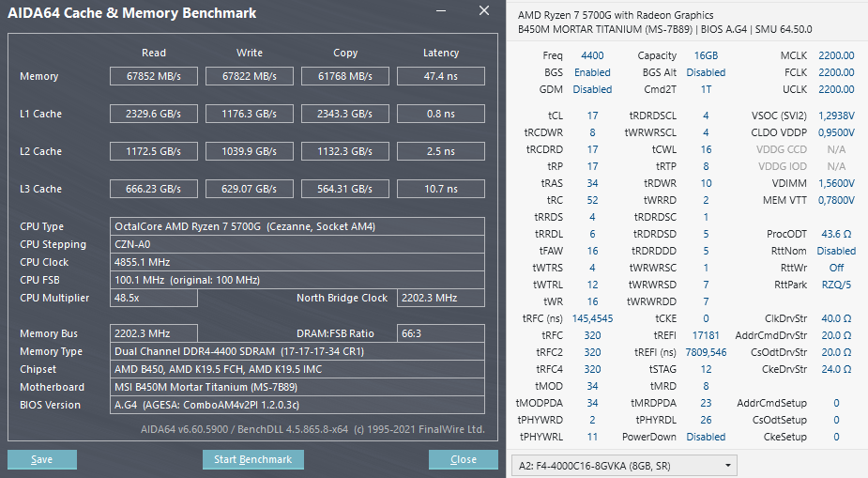Screen dimensions: 868x478
Task: Click Start Benchmark button
Action: pos(253,459)
